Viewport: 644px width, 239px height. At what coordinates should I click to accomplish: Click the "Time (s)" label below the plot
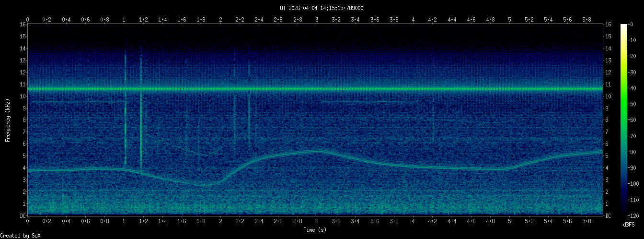[x=316, y=230]
